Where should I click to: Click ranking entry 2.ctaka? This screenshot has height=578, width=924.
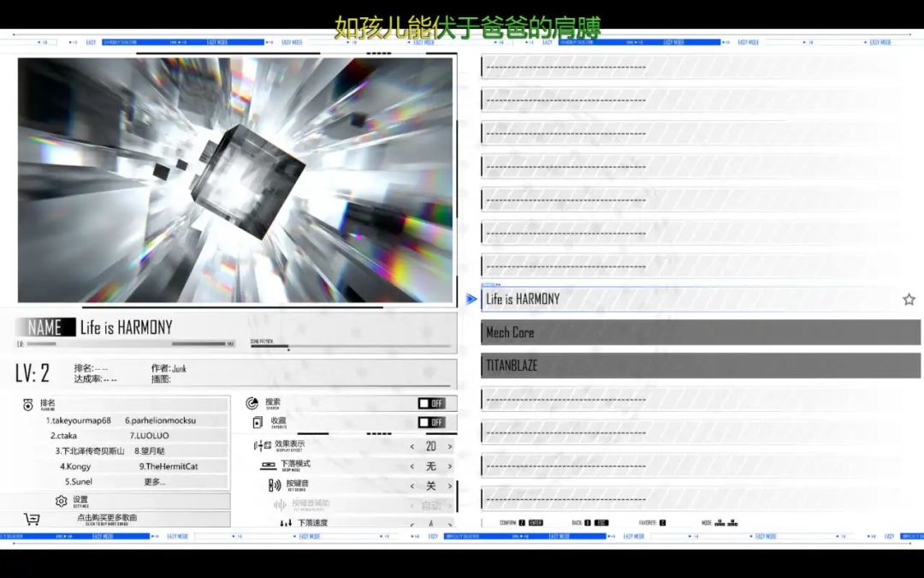point(63,436)
